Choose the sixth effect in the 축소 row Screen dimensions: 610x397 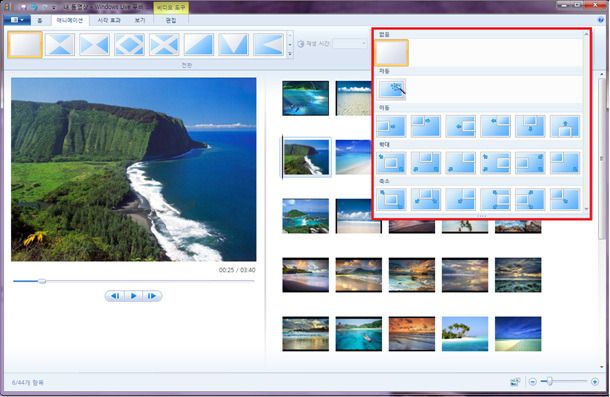(565, 199)
